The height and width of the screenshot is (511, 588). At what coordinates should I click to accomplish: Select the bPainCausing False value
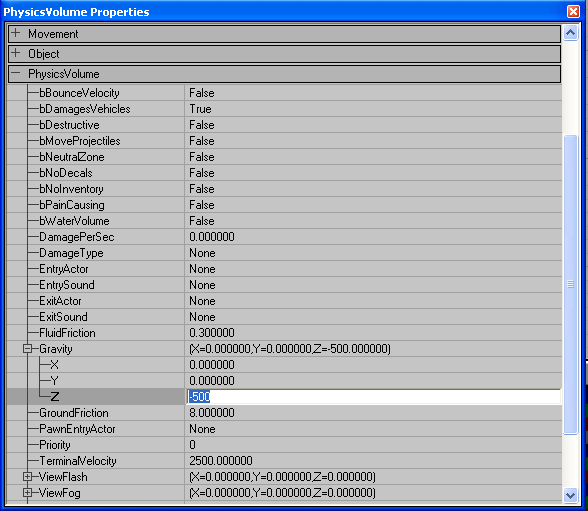[x=202, y=205]
